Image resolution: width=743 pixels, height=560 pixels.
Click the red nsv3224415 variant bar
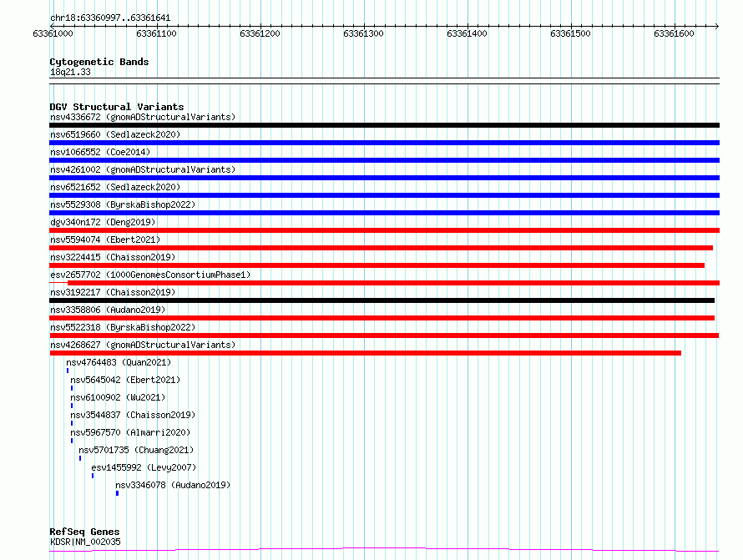[377, 265]
